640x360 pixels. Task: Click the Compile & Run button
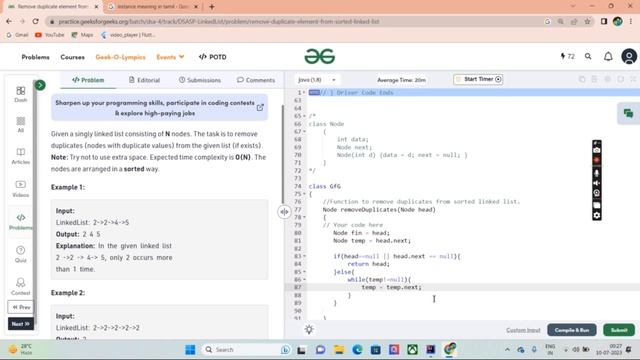pyautogui.click(x=571, y=330)
